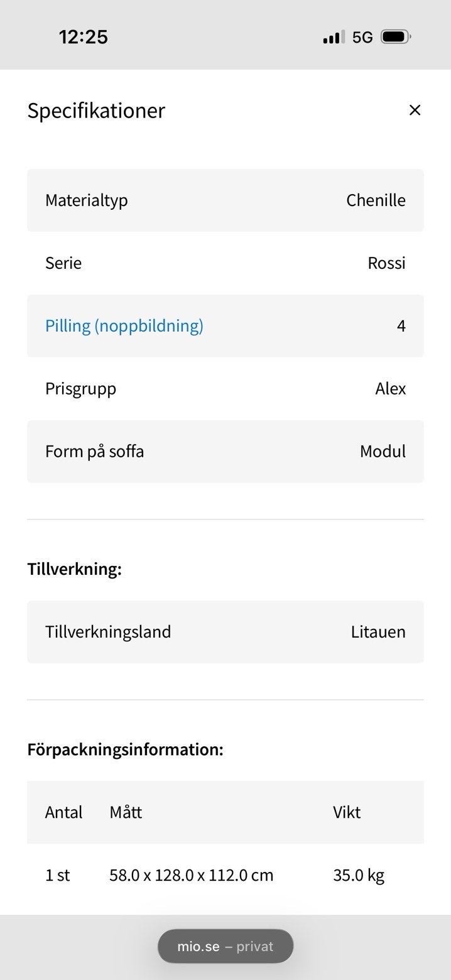Tap the Vikt column header

click(347, 812)
